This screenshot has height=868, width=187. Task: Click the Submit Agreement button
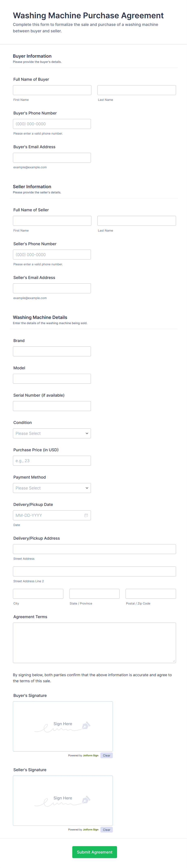tap(95, 852)
